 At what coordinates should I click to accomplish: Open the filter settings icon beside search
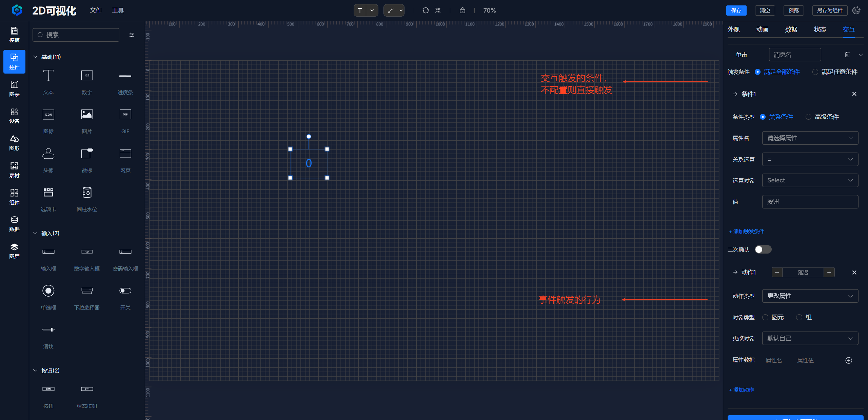[x=132, y=35]
